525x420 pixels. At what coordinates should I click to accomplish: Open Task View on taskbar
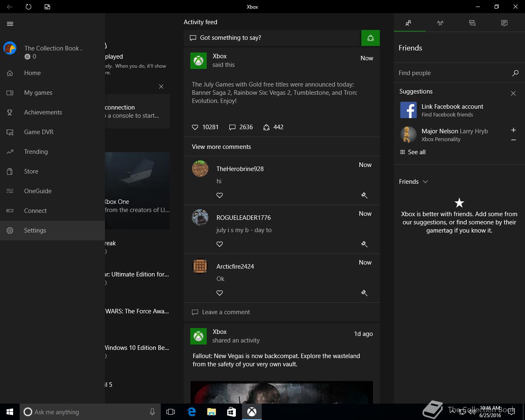(171, 412)
